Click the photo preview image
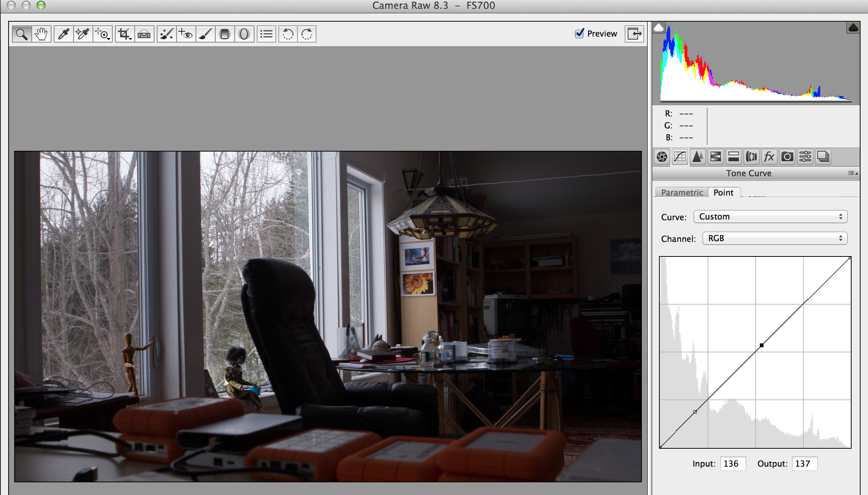Screen dimensions: 868x495 click(x=328, y=317)
